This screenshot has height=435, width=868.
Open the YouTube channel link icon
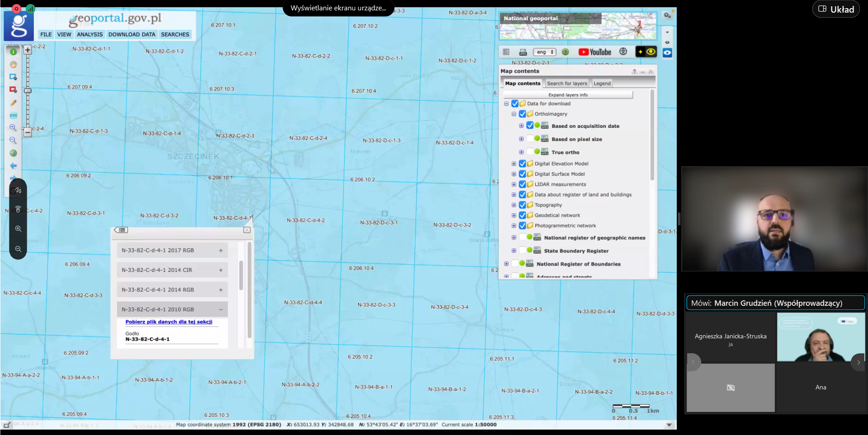[594, 52]
